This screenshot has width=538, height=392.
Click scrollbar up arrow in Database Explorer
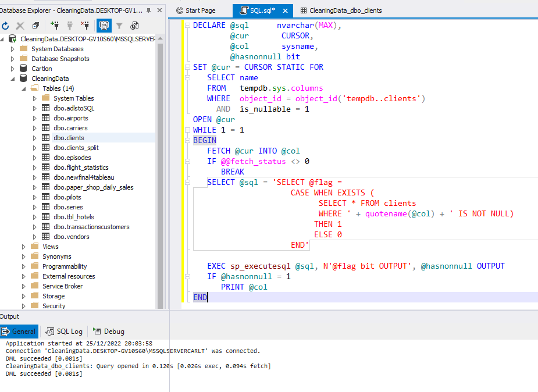pos(160,38)
